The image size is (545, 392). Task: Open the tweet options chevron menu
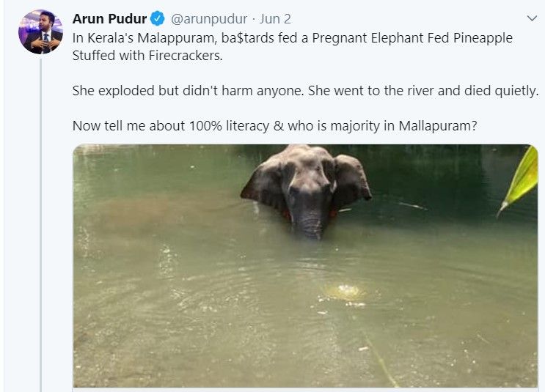coord(533,17)
